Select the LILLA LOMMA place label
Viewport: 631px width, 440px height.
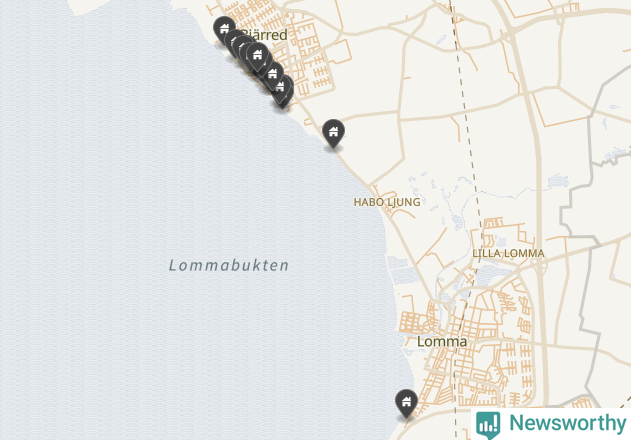click(x=508, y=253)
